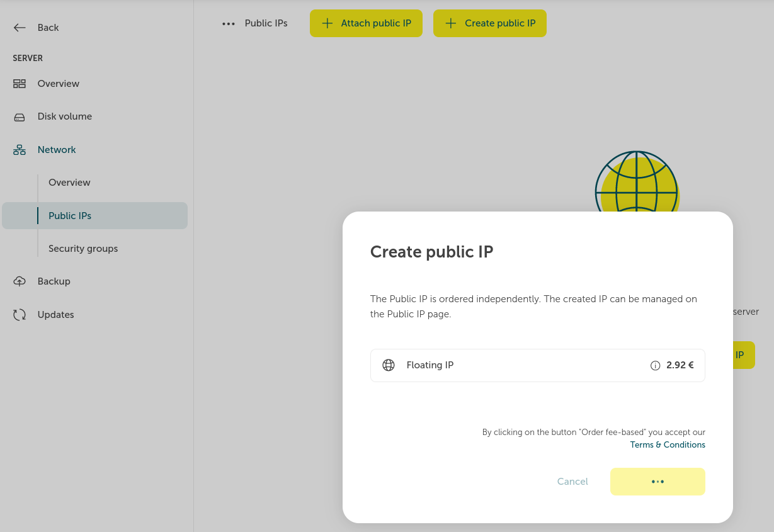The image size is (774, 532).
Task: Click the Backup cloud icon
Action: tap(20, 281)
